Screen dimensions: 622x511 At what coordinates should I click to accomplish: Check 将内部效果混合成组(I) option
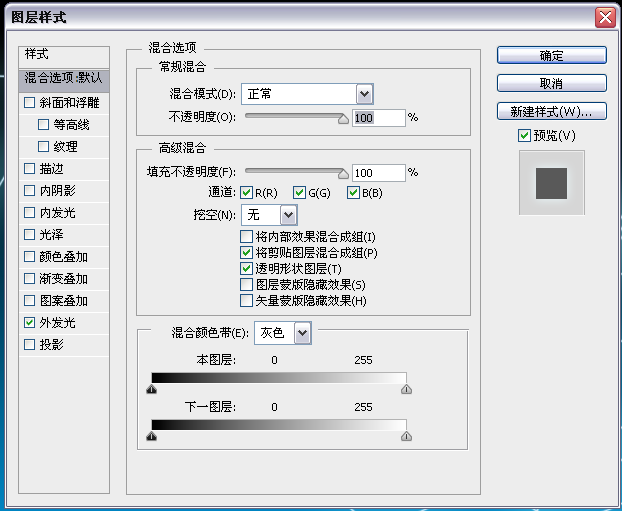click(x=247, y=237)
